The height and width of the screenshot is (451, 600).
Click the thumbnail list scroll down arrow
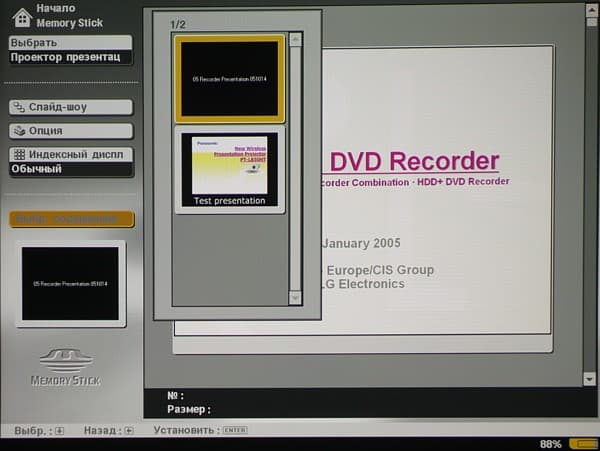pyautogui.click(x=295, y=298)
